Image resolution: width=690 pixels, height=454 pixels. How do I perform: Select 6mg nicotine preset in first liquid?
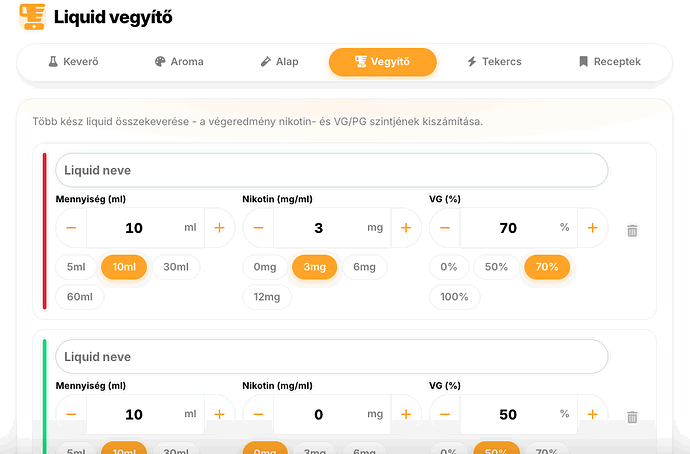click(364, 267)
